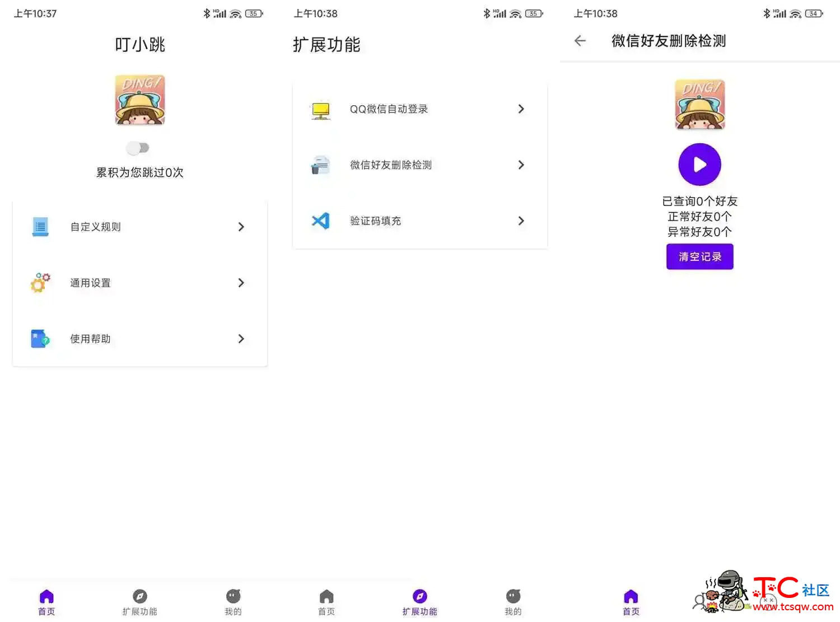Image resolution: width=840 pixels, height=622 pixels.
Task: Open 微信好友删除检测 row chevron
Action: click(521, 165)
